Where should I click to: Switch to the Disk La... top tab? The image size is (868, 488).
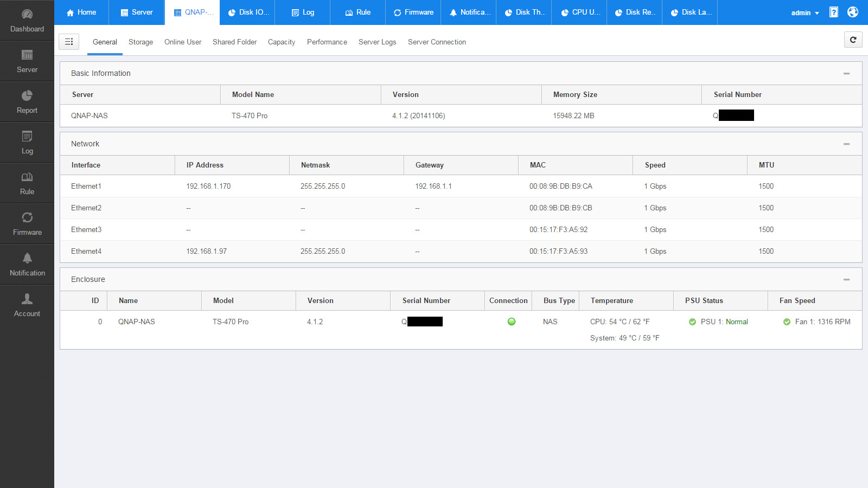click(x=690, y=12)
